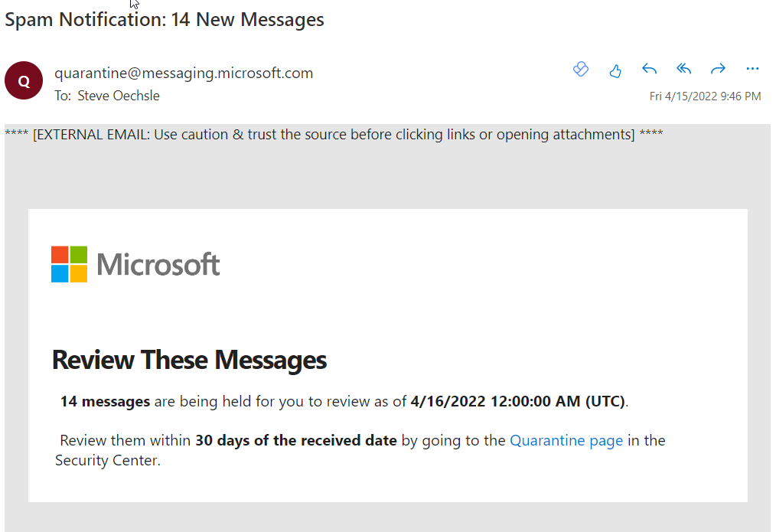Click the 4/16/2022 12:00:00 AM (UTC) date text

[518, 401]
